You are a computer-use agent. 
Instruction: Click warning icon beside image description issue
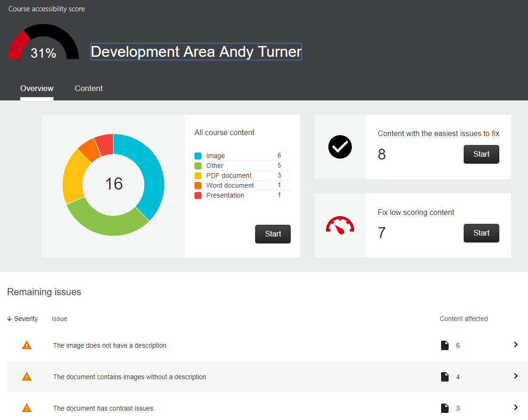27,345
